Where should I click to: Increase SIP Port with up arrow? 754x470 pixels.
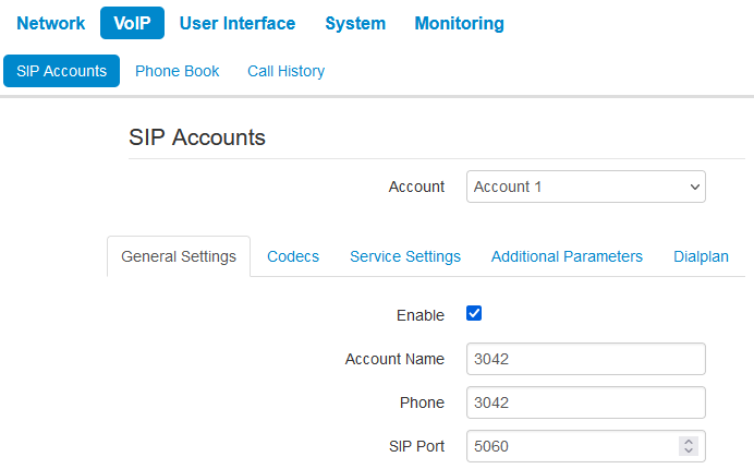point(687,441)
